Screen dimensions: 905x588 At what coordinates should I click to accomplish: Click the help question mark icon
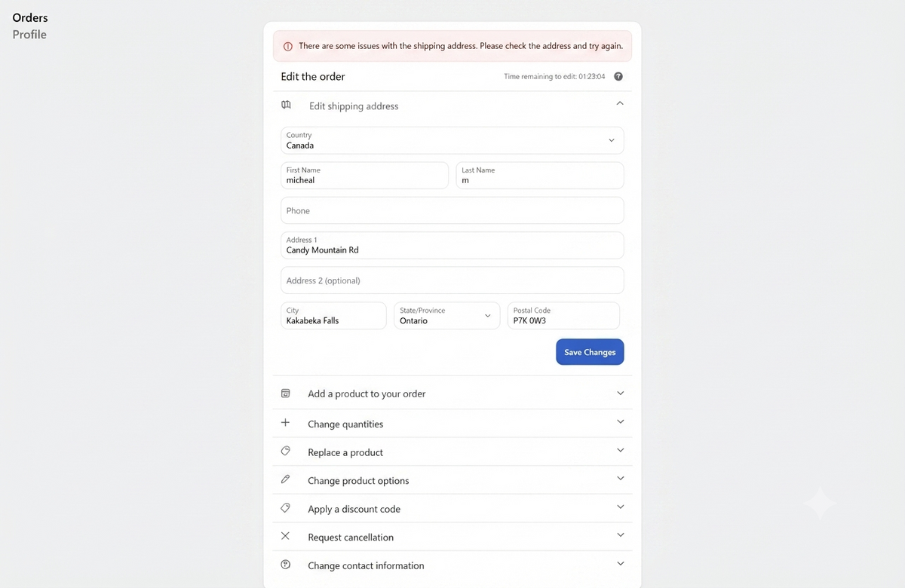618,76
